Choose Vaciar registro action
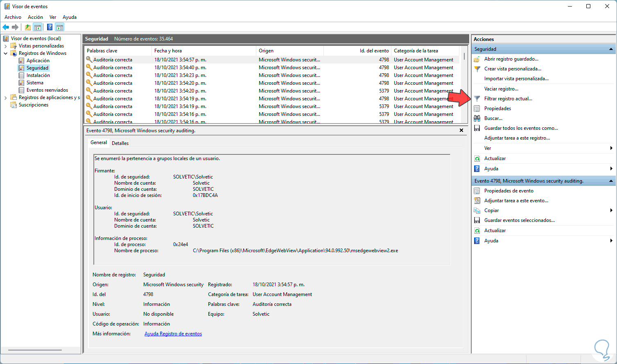Image resolution: width=617 pixels, height=364 pixels. click(x=501, y=89)
